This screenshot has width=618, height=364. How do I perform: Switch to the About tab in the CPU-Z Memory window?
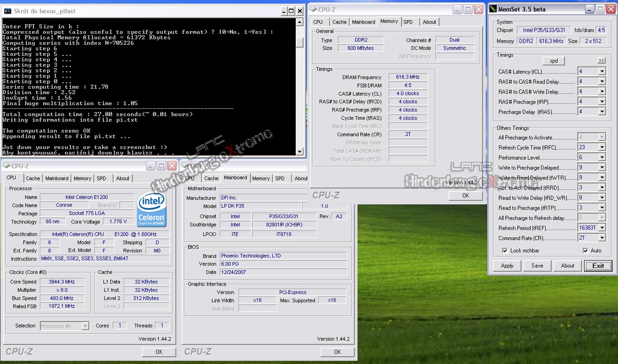[x=429, y=22]
